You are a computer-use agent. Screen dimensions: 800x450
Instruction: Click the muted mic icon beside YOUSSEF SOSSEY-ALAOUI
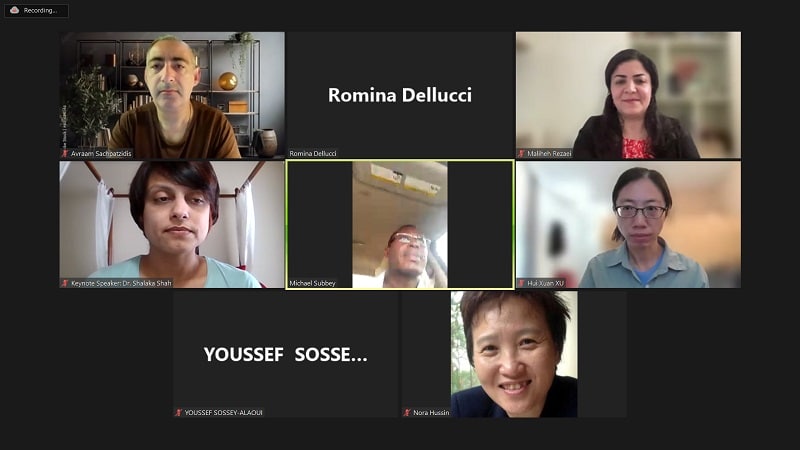click(x=179, y=412)
